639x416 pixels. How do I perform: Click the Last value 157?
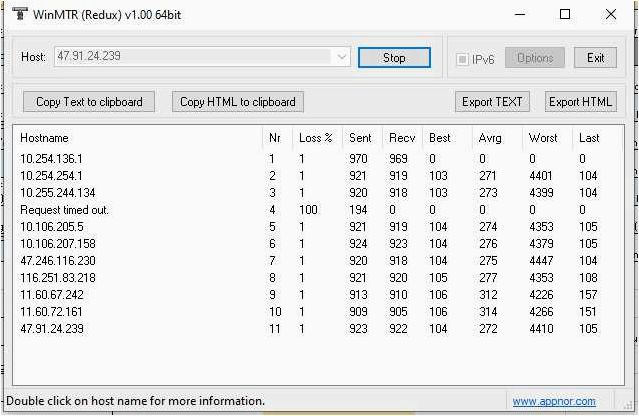tap(588, 295)
